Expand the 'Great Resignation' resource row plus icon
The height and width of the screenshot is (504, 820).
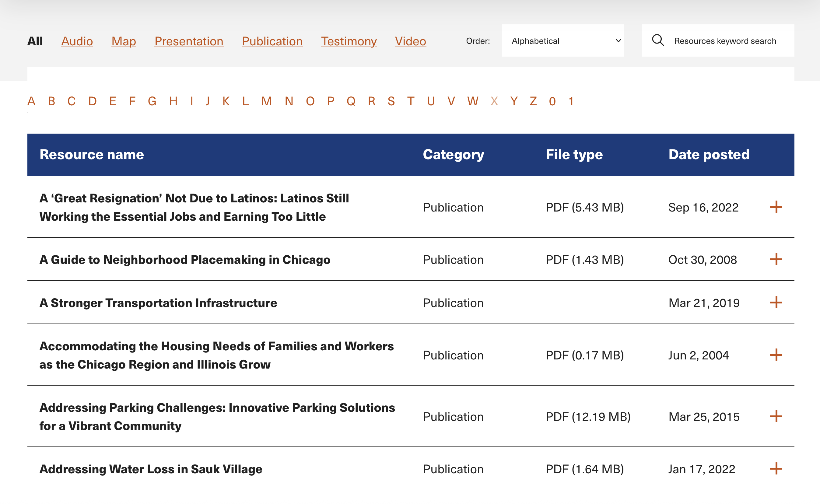click(x=776, y=207)
